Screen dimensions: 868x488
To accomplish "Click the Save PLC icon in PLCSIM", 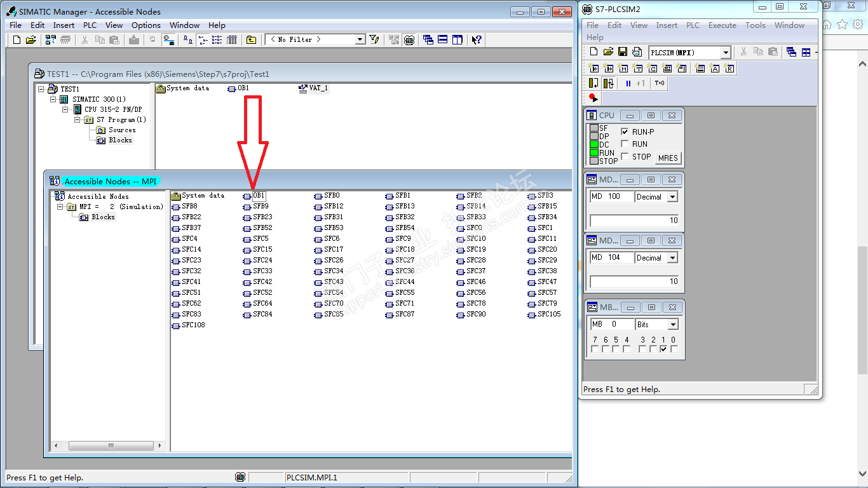I will [x=623, y=52].
